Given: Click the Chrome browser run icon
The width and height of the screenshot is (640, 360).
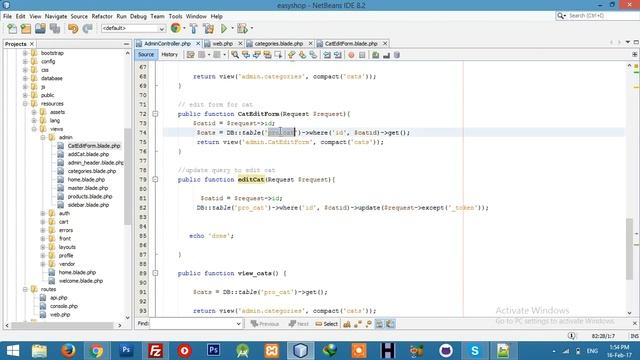Looking at the screenshot, I should [x=176, y=28].
